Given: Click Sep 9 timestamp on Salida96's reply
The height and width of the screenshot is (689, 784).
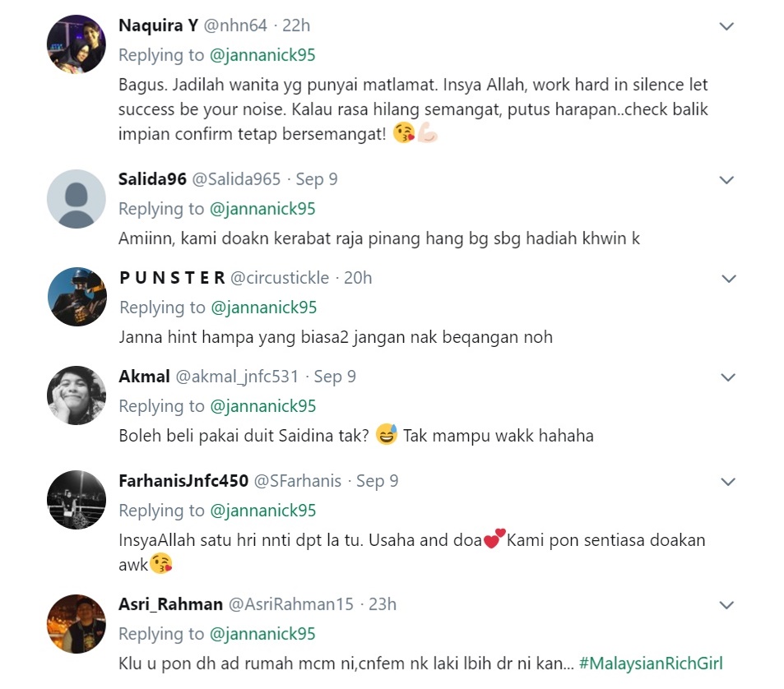Looking at the screenshot, I should point(317,179).
